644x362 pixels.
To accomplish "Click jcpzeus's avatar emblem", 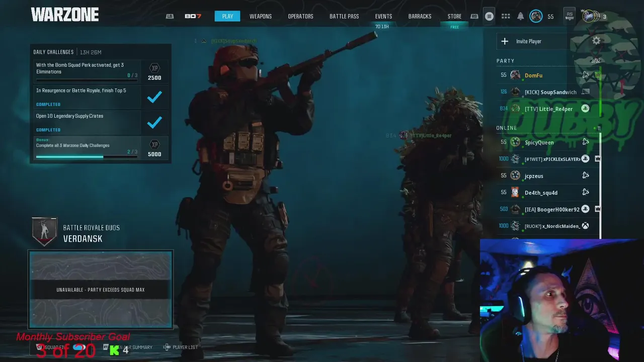I will point(515,175).
